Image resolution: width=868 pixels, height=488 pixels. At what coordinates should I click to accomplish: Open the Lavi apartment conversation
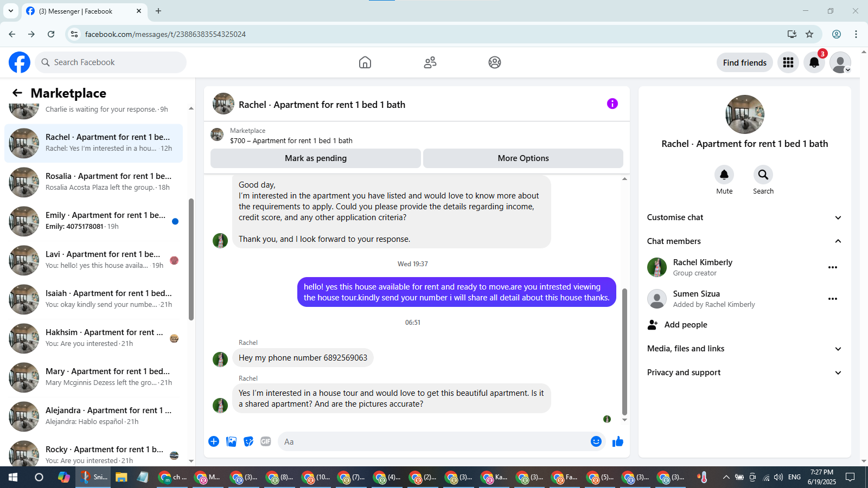click(93, 260)
